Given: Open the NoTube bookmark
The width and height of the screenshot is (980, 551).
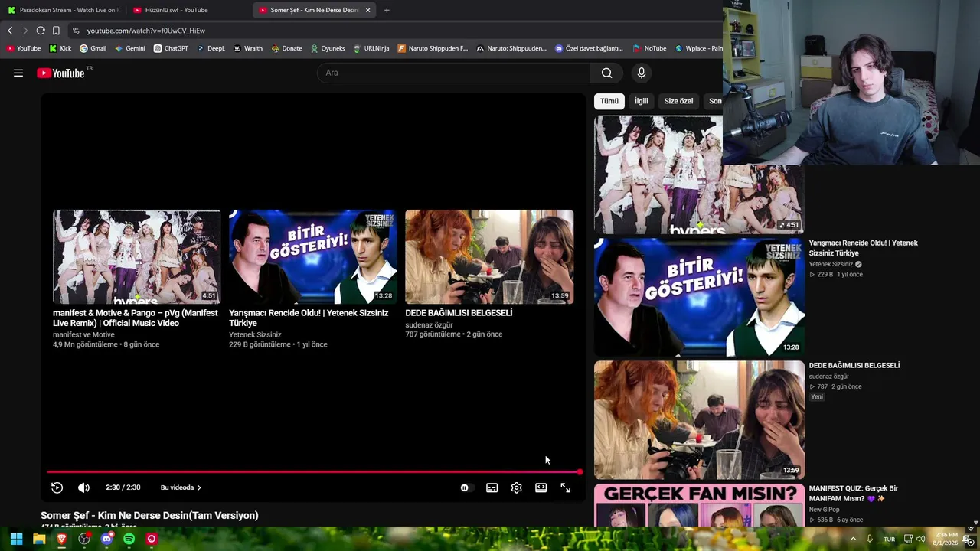Looking at the screenshot, I should [649, 48].
